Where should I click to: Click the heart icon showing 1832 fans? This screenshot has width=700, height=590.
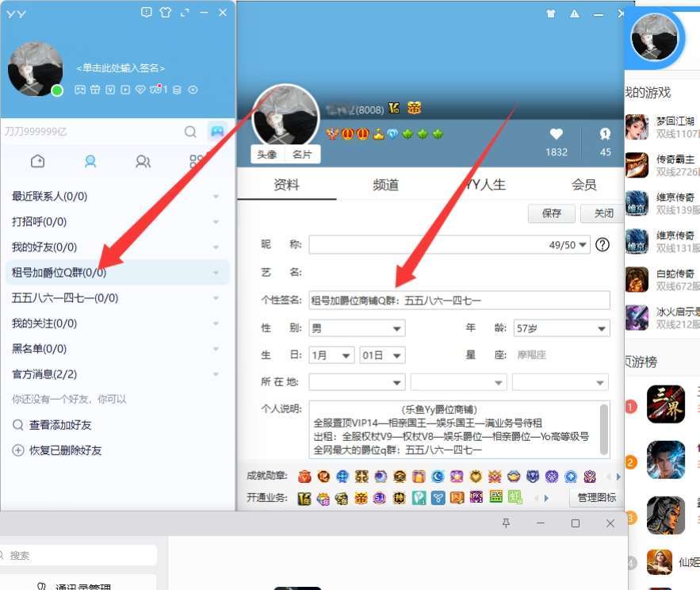click(x=557, y=135)
